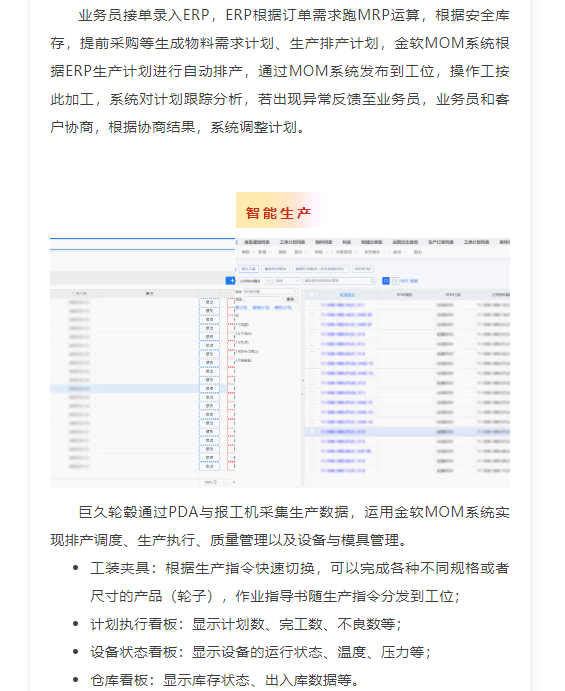The height and width of the screenshot is (691, 565).
Task: Click the 设备状态看板 bullet text
Action: 261,652
